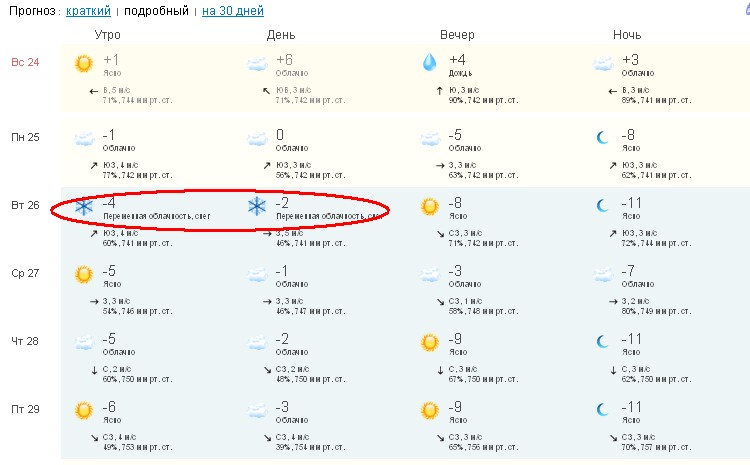
Task: Click the Утро column header
Action: point(107,35)
